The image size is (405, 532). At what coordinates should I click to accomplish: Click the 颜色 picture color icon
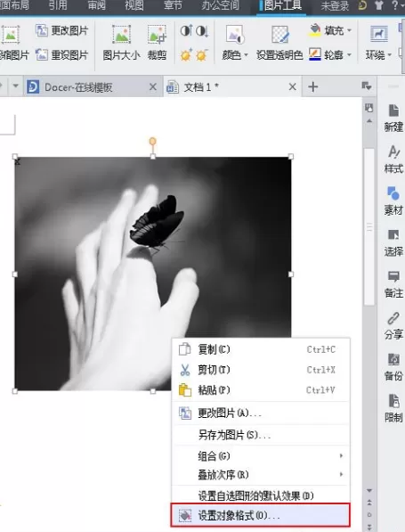click(235, 35)
